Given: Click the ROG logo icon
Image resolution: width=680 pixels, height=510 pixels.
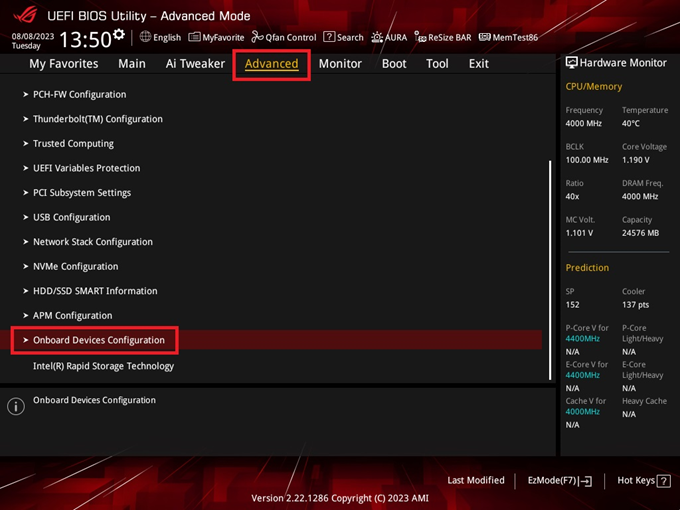Looking at the screenshot, I should (x=25, y=15).
